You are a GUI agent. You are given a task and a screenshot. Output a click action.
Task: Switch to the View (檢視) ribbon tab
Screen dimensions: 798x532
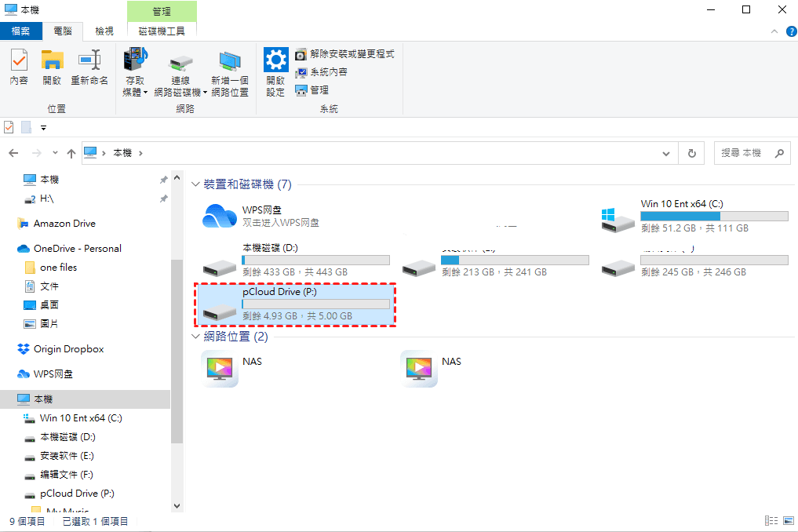(104, 31)
